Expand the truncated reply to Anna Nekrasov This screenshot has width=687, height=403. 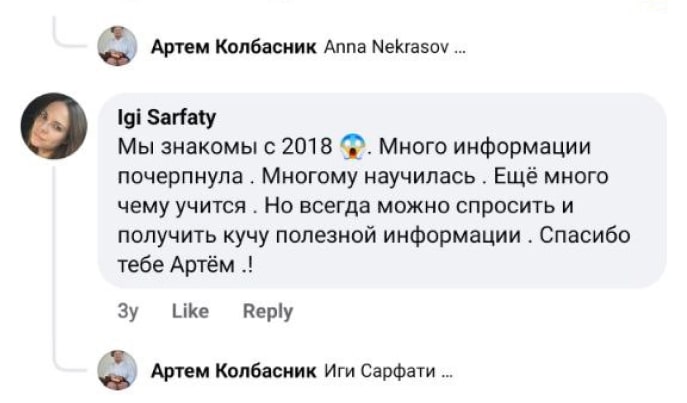(459, 46)
